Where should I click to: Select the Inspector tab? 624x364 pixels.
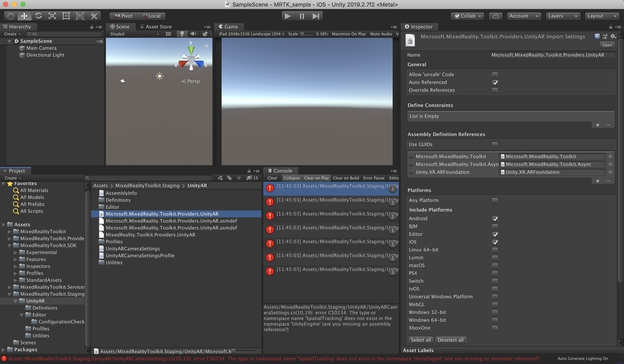[419, 27]
